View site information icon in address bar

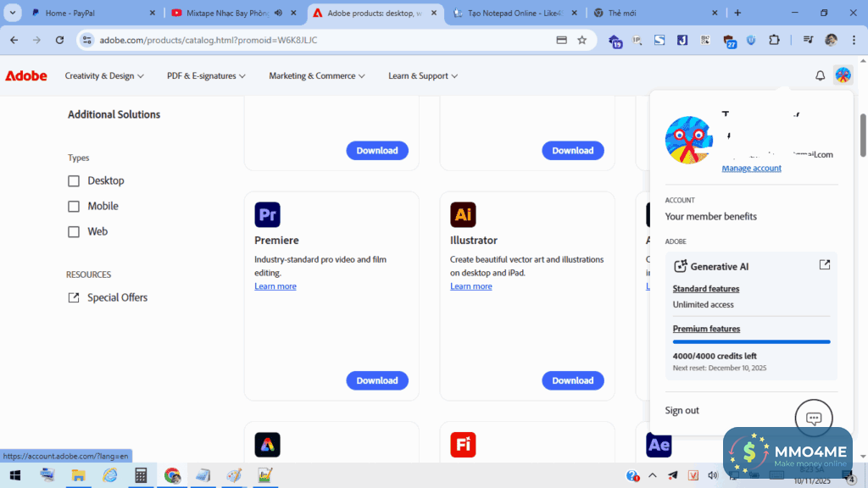(x=87, y=40)
